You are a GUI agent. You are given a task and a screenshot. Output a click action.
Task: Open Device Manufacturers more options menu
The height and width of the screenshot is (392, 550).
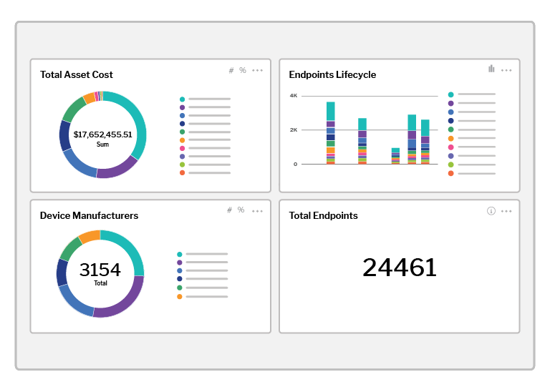click(x=258, y=210)
